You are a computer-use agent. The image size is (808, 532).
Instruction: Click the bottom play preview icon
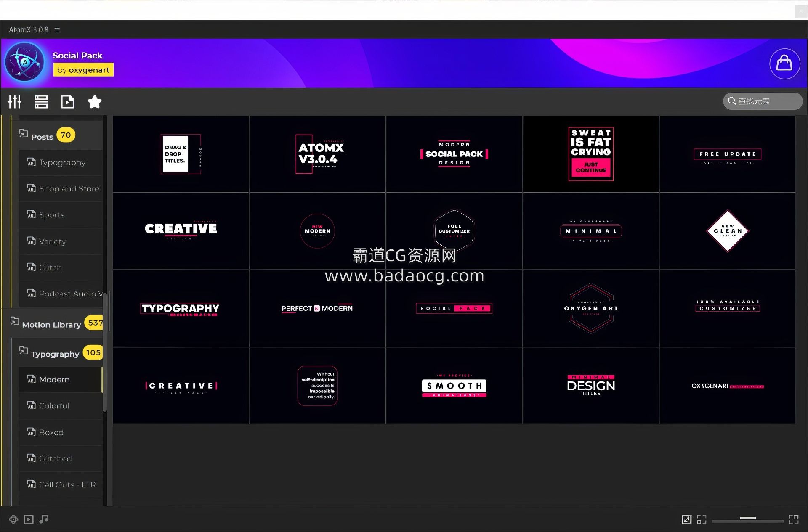(x=29, y=519)
